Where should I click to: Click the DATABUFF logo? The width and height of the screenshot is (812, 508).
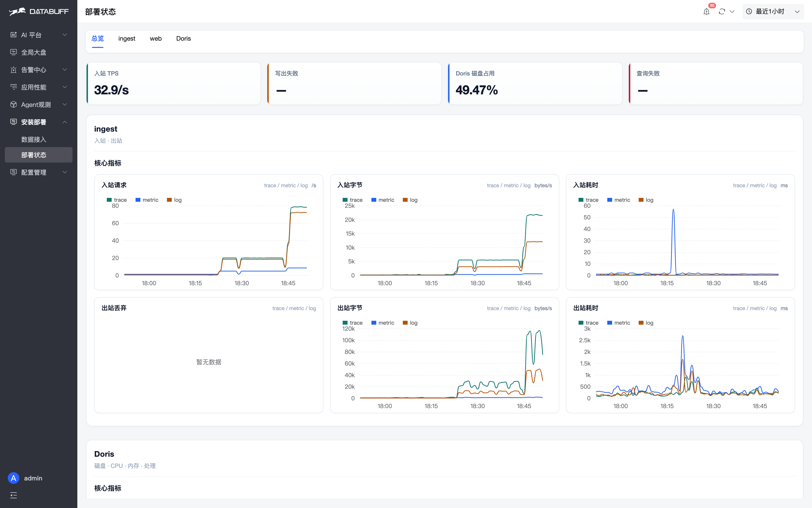pyautogui.click(x=39, y=11)
